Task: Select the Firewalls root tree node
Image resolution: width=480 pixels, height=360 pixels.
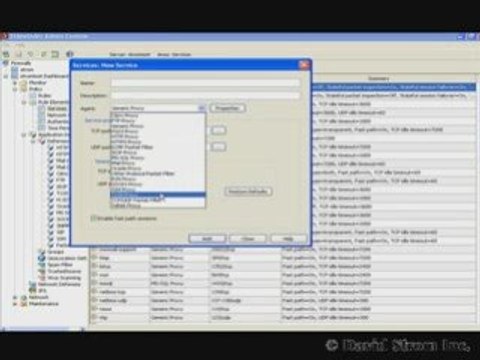Action: click(x=21, y=63)
